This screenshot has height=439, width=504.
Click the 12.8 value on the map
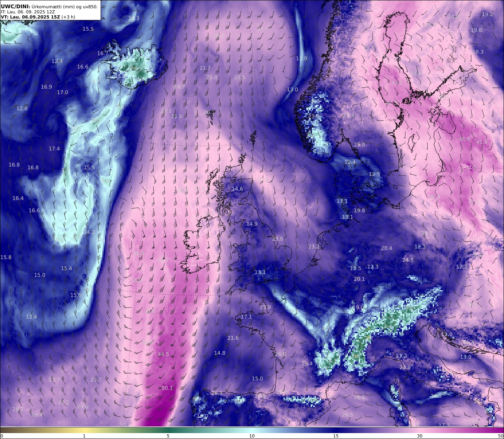[22, 108]
